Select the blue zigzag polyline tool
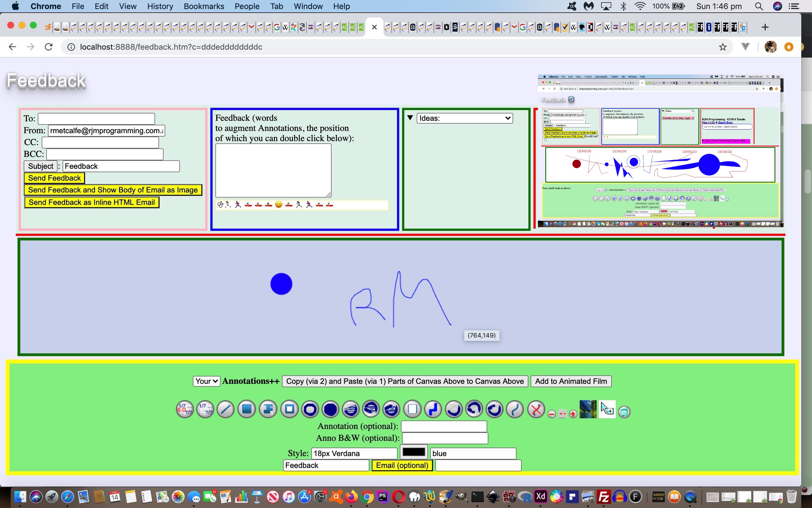812x508 pixels. pyautogui.click(x=433, y=409)
